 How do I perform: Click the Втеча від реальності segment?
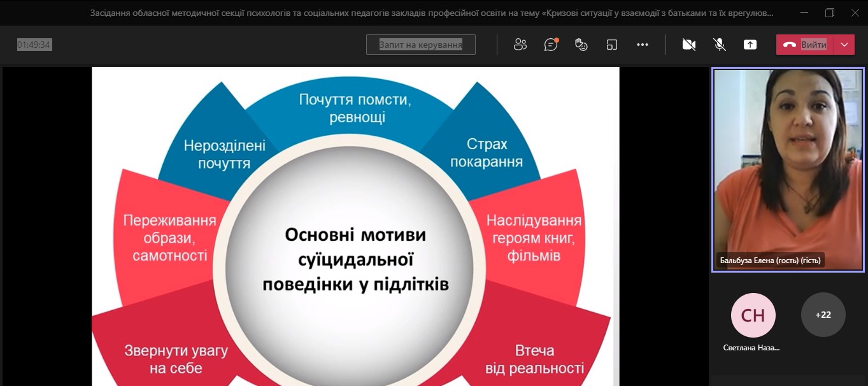point(534,359)
